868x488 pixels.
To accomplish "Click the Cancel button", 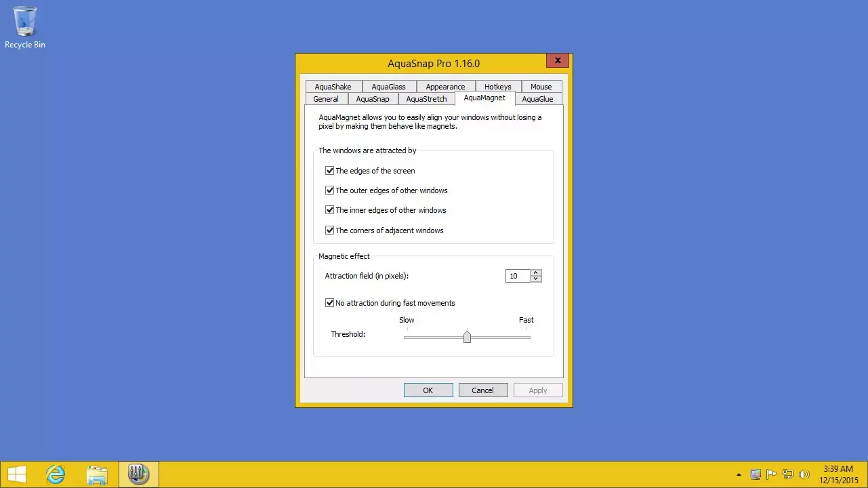I will click(x=483, y=390).
